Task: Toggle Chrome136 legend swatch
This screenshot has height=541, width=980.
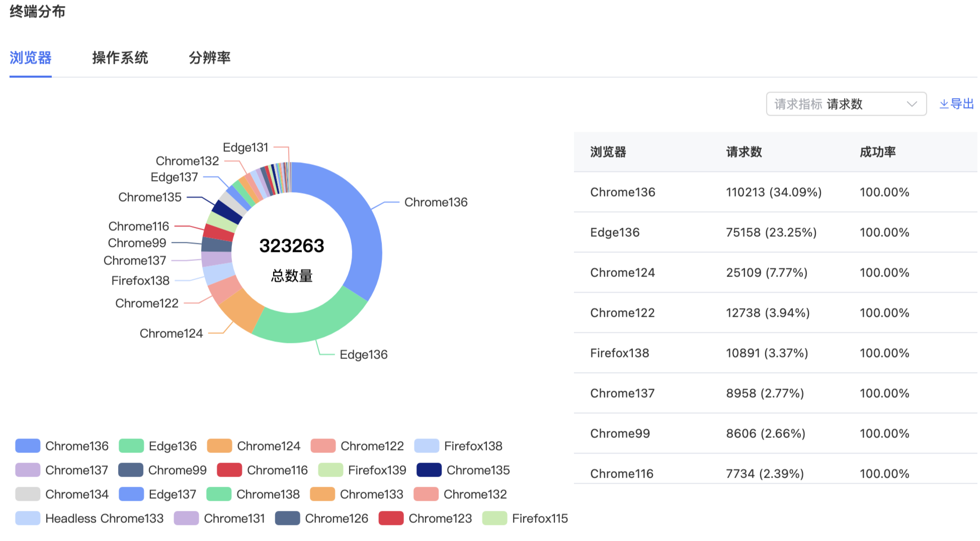Action: tap(28, 446)
